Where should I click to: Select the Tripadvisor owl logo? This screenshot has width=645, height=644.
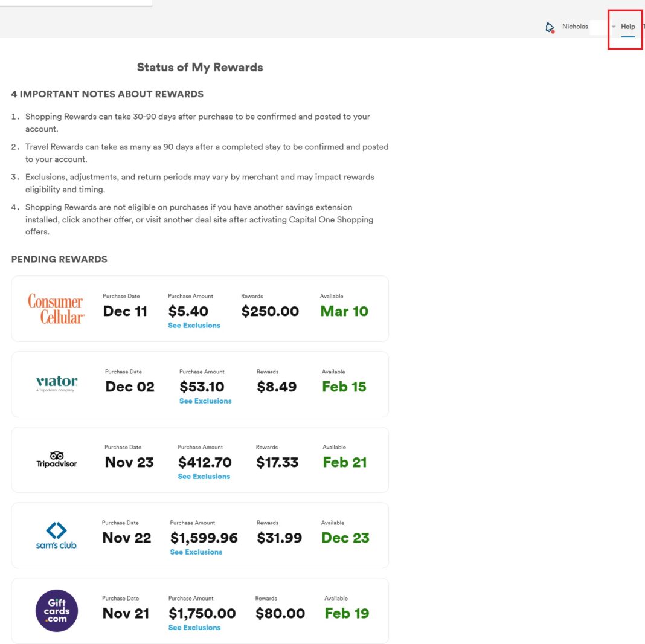(x=56, y=460)
